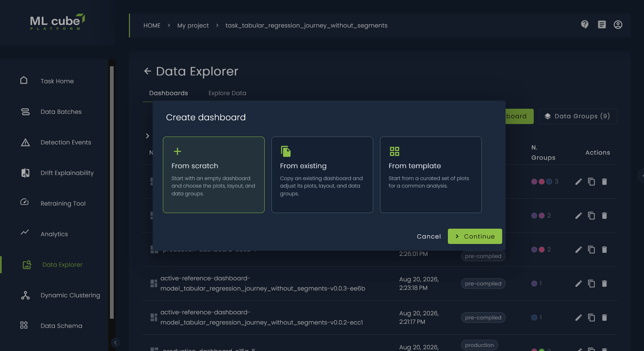Open Retraining Tool page
This screenshot has height=351, width=644.
pyautogui.click(x=63, y=204)
